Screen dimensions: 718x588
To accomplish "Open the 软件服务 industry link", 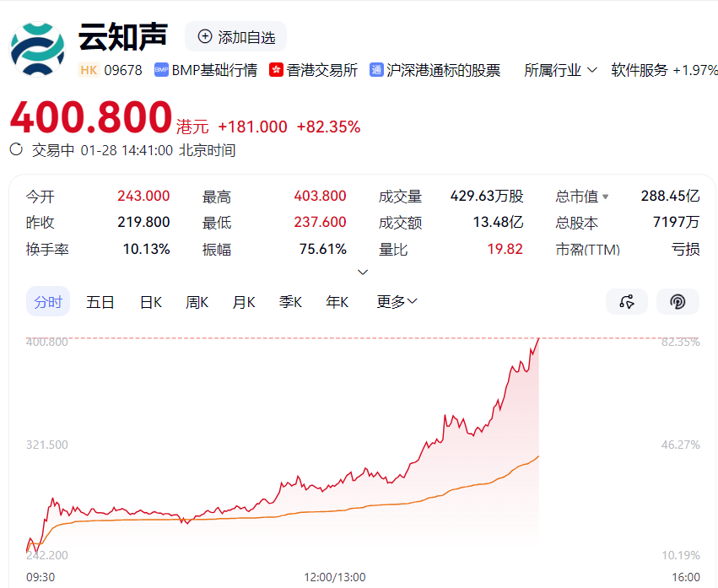I will click(640, 70).
